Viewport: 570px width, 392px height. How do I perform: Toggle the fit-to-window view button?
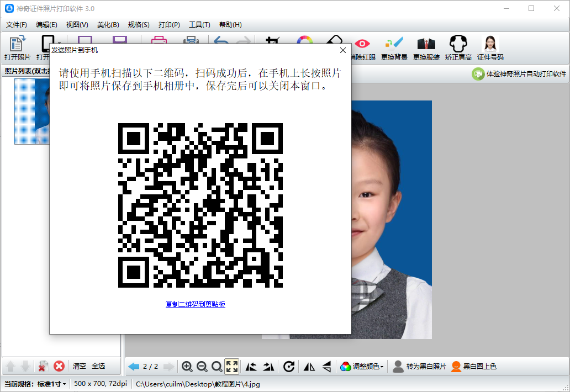(232, 367)
